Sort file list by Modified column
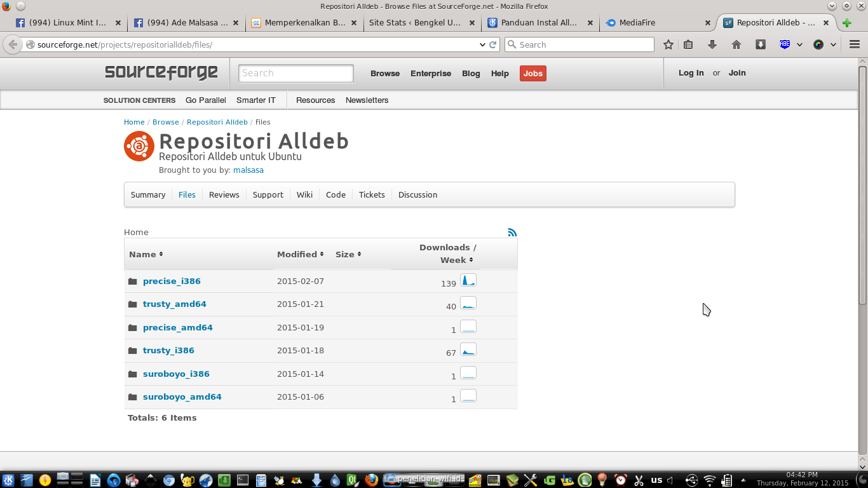Screen dimensions: 868x488 [301, 254]
